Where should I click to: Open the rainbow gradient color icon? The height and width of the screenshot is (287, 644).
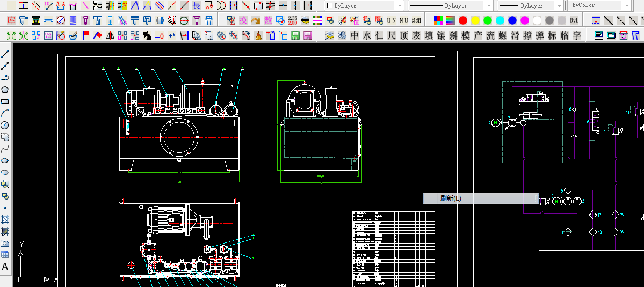tap(451, 20)
